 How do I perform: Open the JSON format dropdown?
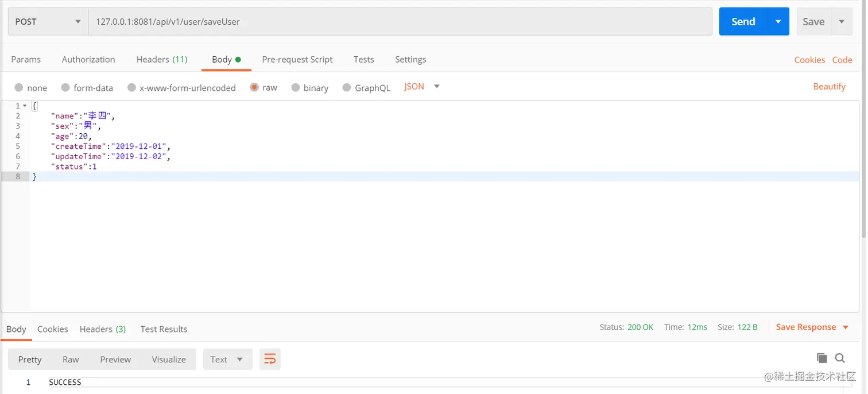coord(421,87)
